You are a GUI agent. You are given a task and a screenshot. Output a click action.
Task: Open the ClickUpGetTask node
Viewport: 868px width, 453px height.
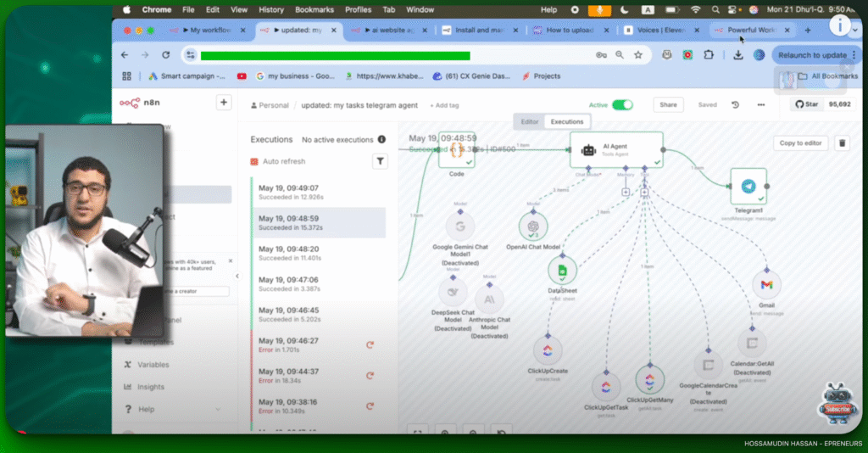point(606,387)
